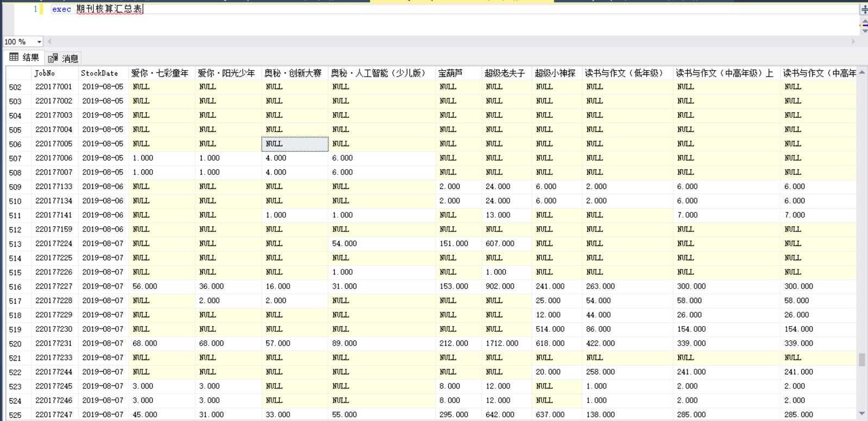This screenshot has height=421, width=868.
Task: Click the JobNo column header
Action: [55, 73]
